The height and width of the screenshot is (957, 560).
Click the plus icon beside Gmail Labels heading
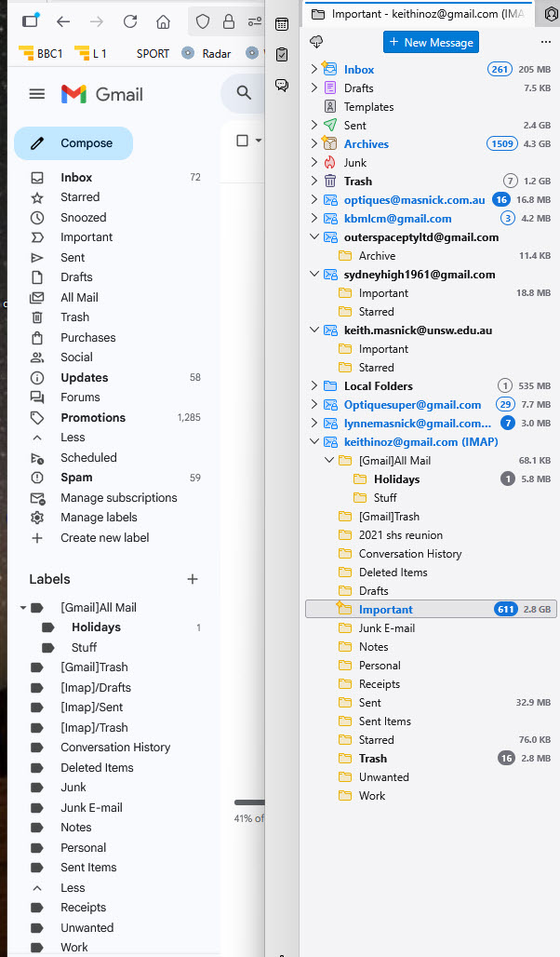[193, 579]
